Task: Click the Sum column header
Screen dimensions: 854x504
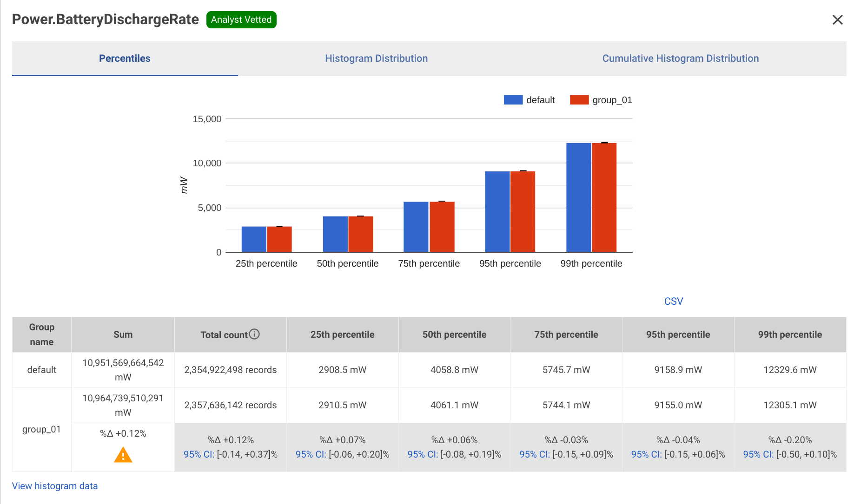Action: click(123, 334)
